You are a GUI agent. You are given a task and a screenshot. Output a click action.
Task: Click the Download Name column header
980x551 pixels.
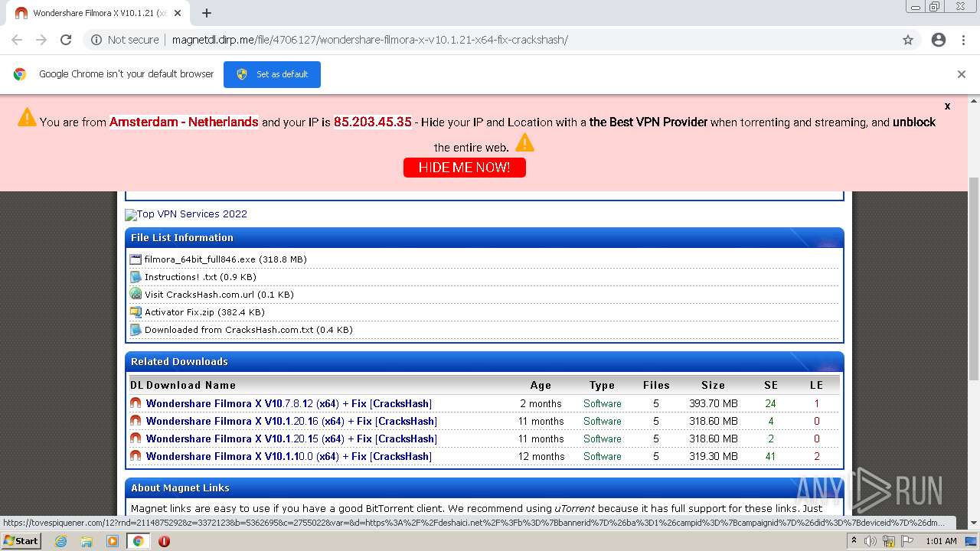point(191,385)
